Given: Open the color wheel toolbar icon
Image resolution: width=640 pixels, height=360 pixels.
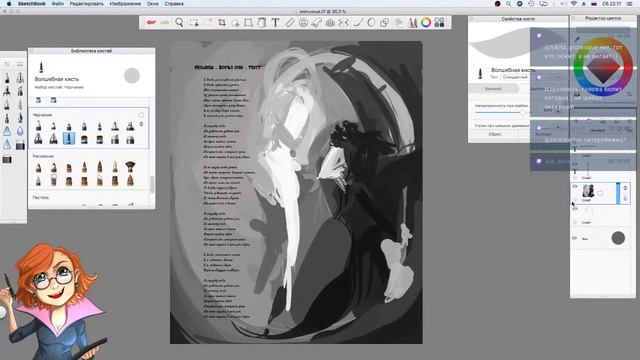Looking at the screenshot, I should click(426, 23).
